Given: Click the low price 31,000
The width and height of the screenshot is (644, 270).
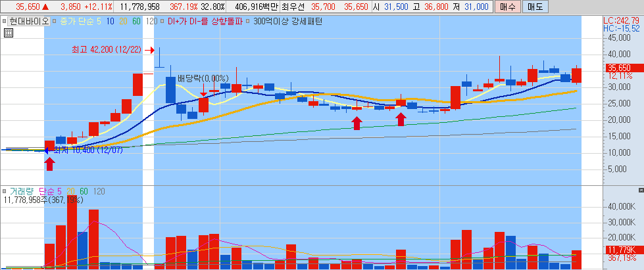Looking at the screenshot, I should [476, 7].
